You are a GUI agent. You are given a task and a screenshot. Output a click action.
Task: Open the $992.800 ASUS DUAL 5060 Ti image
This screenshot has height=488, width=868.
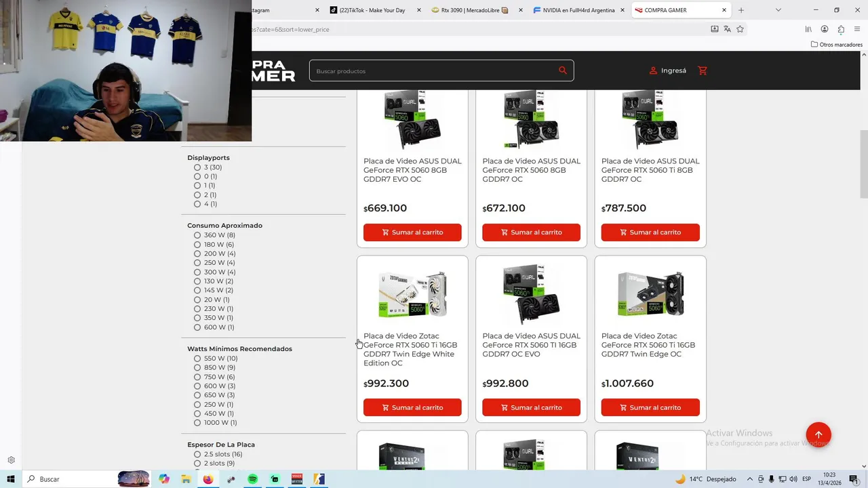531,294
